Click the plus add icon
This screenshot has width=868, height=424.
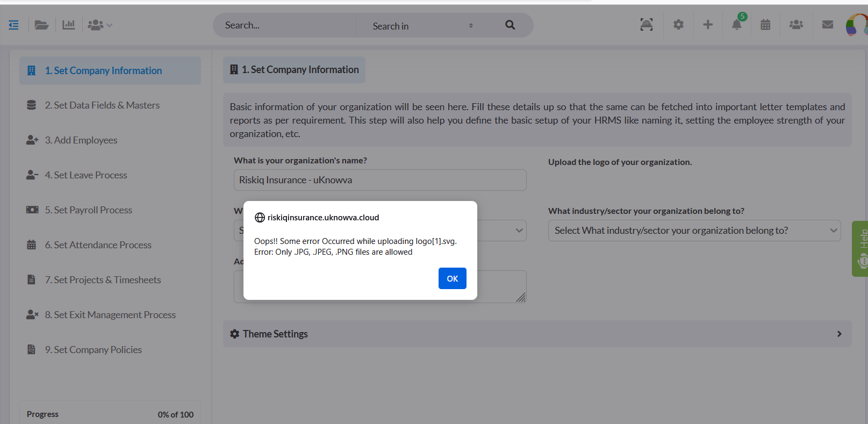(708, 25)
